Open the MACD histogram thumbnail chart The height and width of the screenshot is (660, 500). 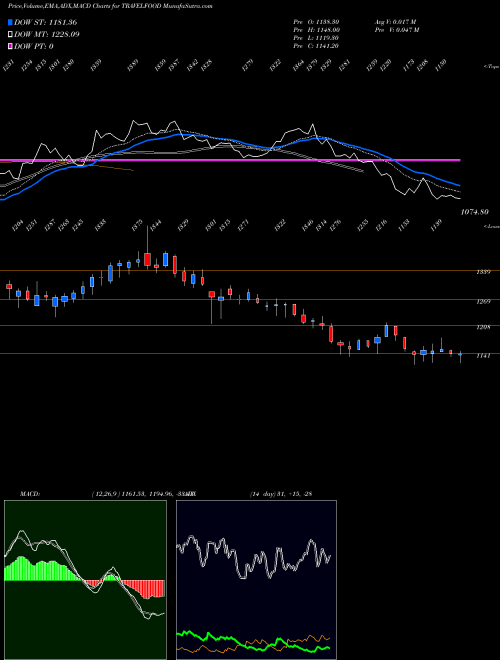click(85, 579)
